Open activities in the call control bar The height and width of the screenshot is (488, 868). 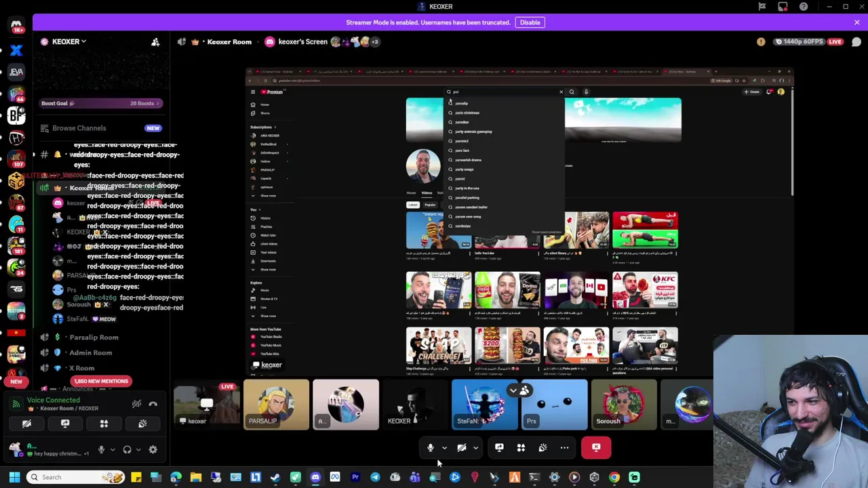click(x=521, y=447)
